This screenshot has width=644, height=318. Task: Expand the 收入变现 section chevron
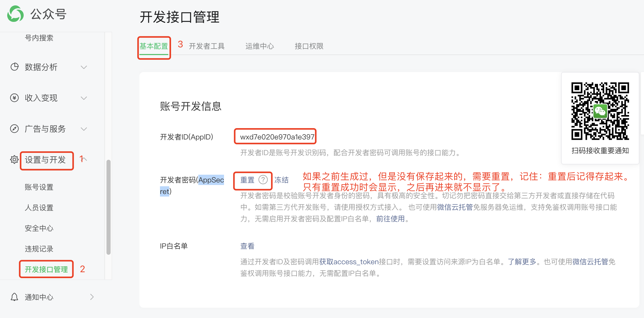84,98
